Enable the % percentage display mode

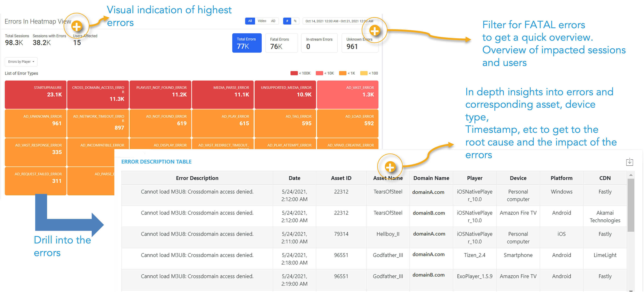tap(295, 21)
